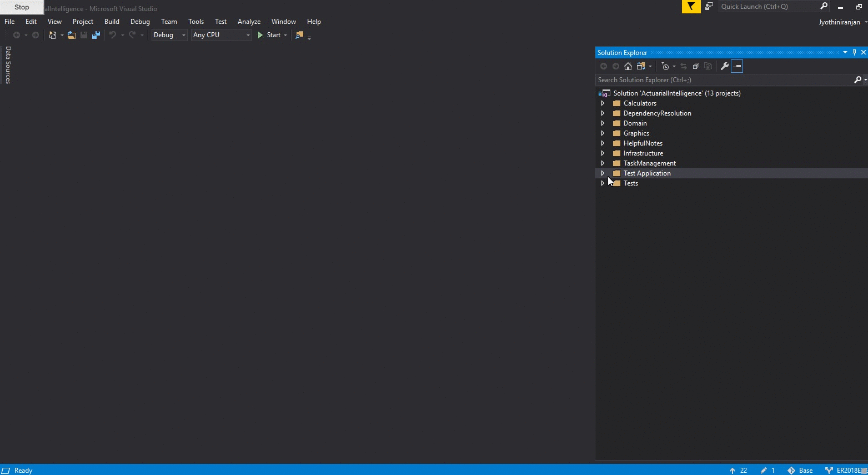Click the Stop button at top left
This screenshot has width=868, height=475.
pos(22,7)
